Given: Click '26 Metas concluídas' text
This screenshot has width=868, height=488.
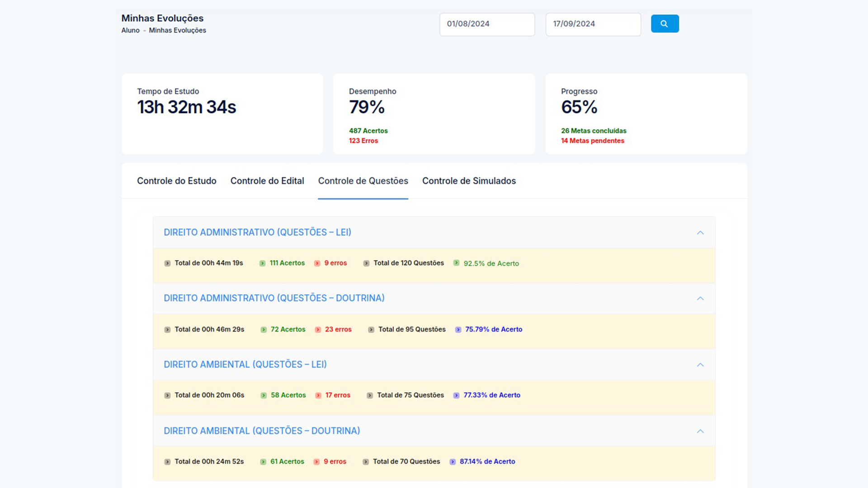Looking at the screenshot, I should coord(594,131).
